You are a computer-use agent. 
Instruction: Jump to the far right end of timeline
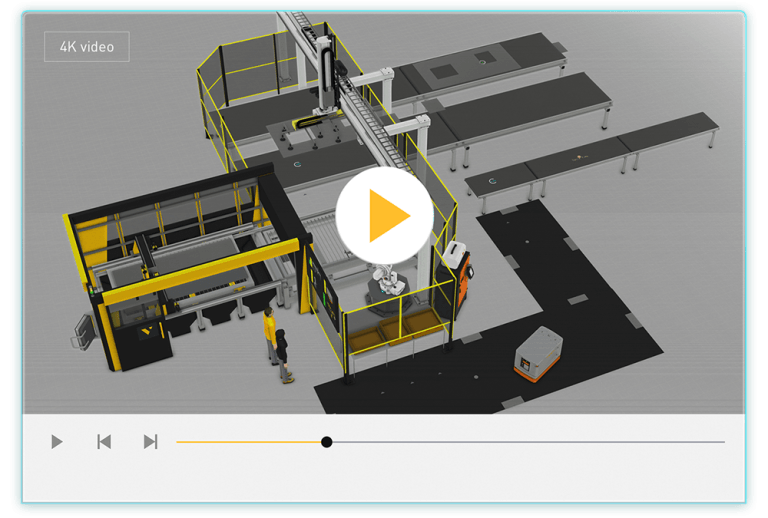coord(722,442)
